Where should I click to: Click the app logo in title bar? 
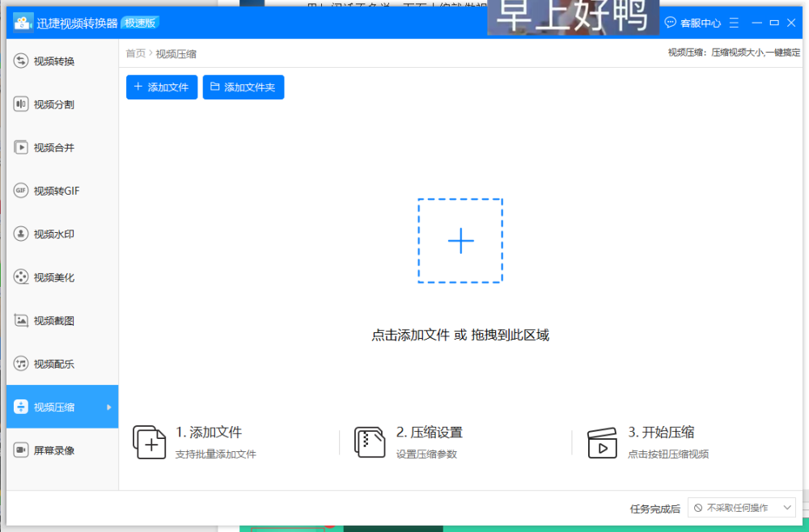point(23,23)
